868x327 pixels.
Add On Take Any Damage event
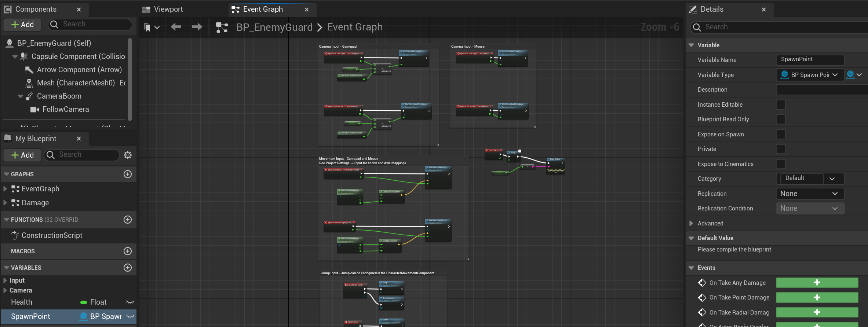(x=817, y=283)
